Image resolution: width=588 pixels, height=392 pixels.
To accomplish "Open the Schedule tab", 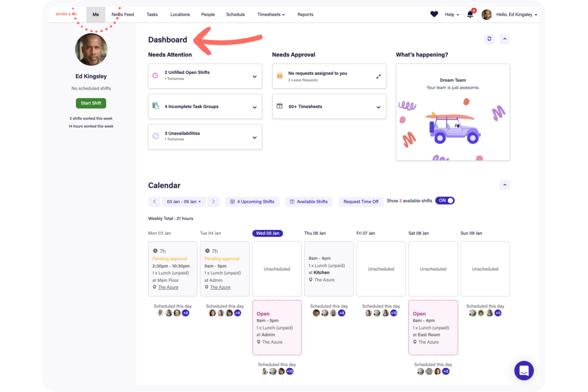I will click(236, 15).
